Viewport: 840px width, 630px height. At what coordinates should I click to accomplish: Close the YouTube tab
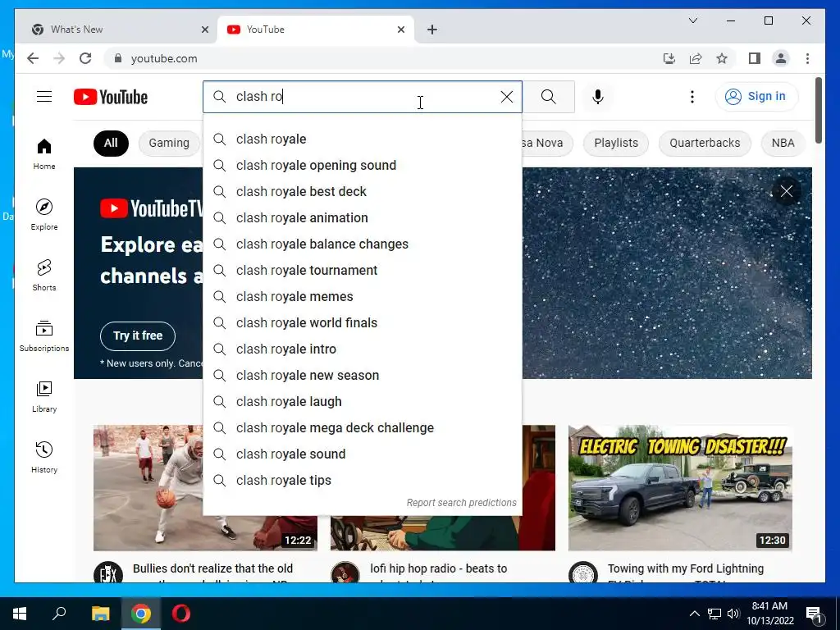pos(400,30)
